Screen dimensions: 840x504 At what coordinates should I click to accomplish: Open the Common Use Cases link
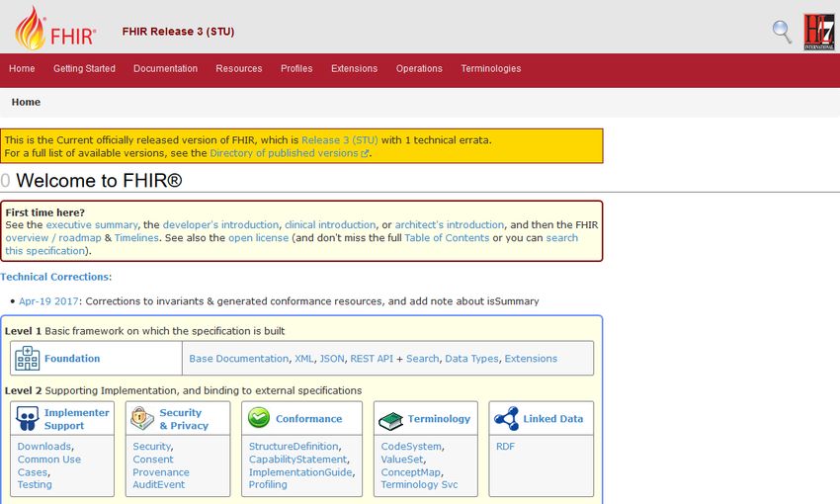48,465
